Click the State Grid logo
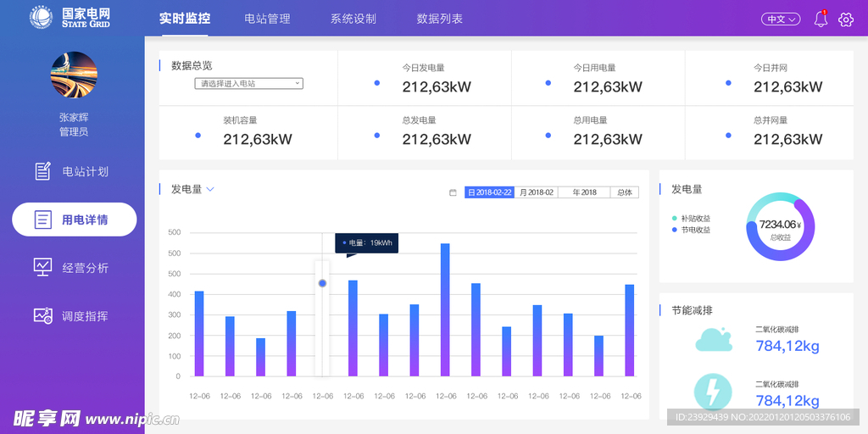Image resolution: width=868 pixels, height=434 pixels. (x=41, y=18)
